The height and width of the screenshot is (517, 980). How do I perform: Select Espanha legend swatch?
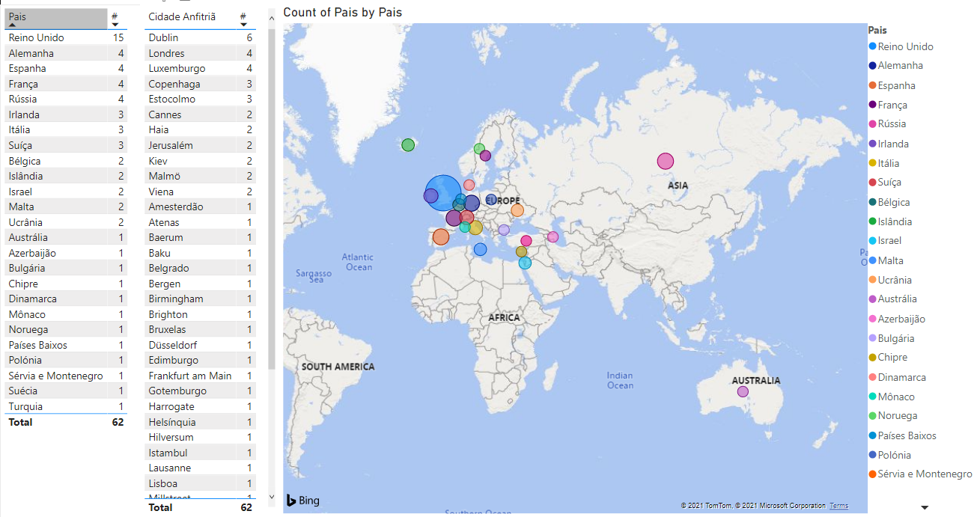(873, 85)
